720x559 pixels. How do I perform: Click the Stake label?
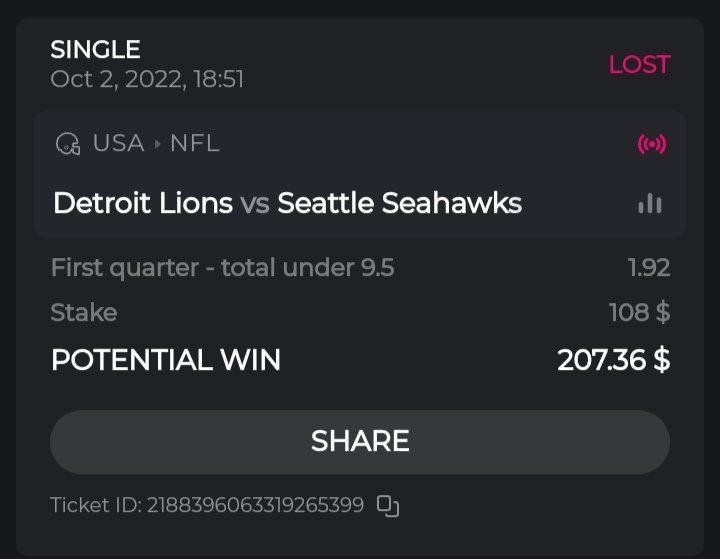coord(83,312)
